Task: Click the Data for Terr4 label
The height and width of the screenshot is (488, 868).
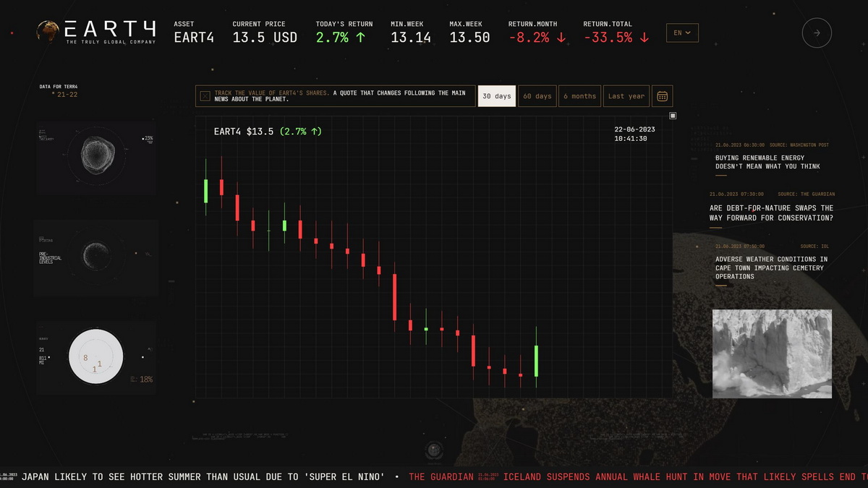Action: pos(59,87)
